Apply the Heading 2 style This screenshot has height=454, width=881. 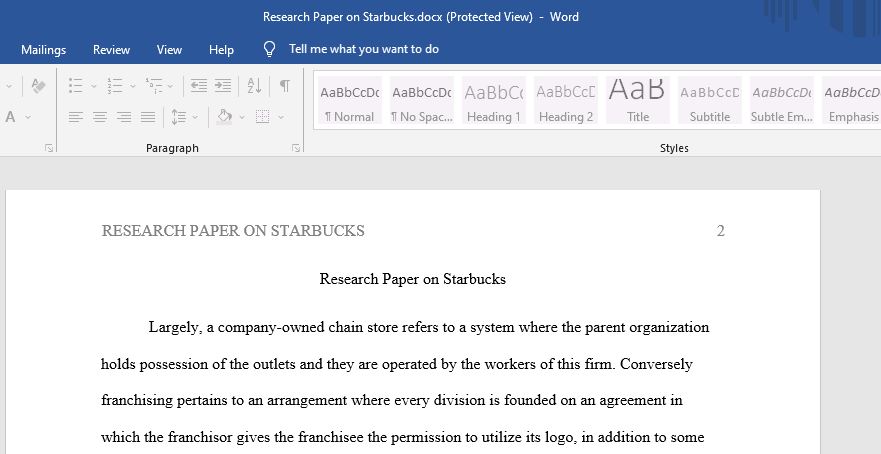point(566,101)
